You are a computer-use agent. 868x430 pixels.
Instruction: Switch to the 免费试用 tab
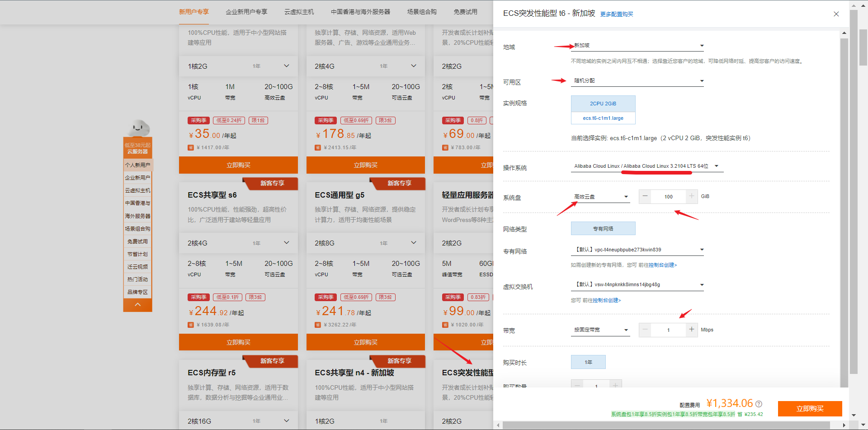pos(465,12)
